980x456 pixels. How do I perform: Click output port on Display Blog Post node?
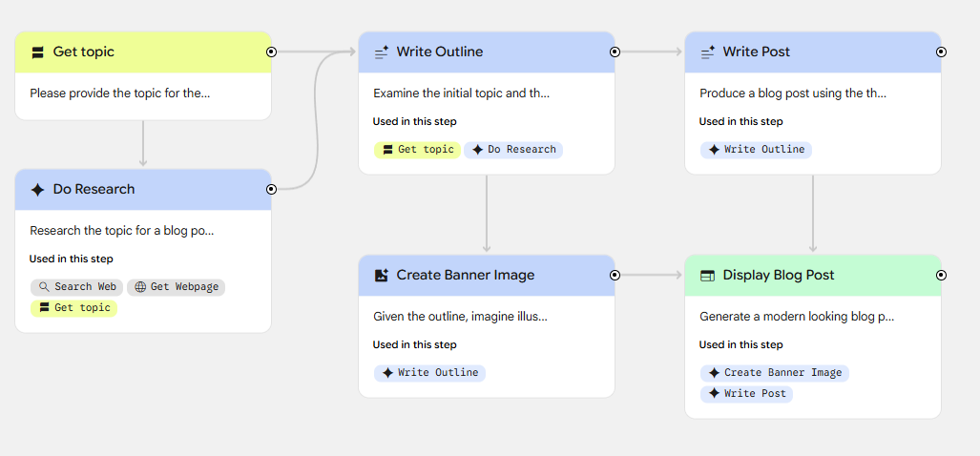(x=942, y=275)
